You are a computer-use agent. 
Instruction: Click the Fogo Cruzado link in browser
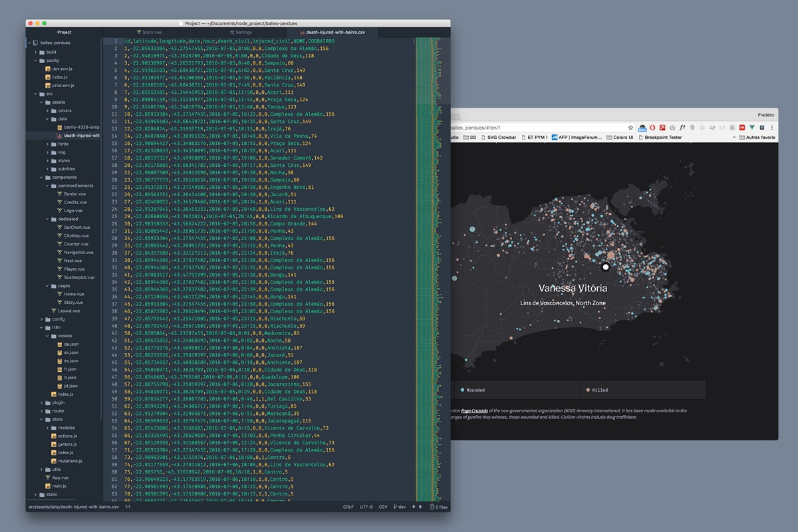click(475, 411)
